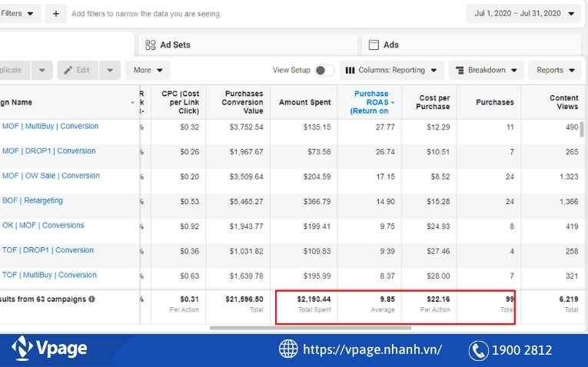Select the 9.85 average ROAS total
Screen dimensions: 588x367
[x=387, y=299]
